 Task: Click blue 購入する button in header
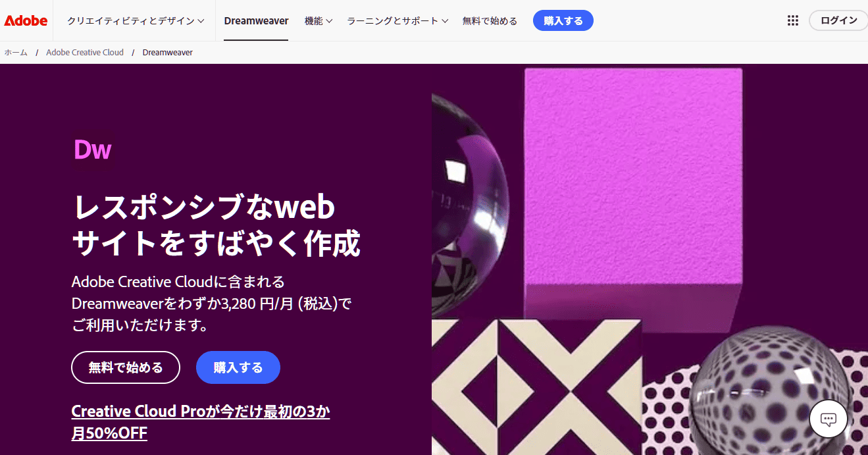click(x=563, y=20)
